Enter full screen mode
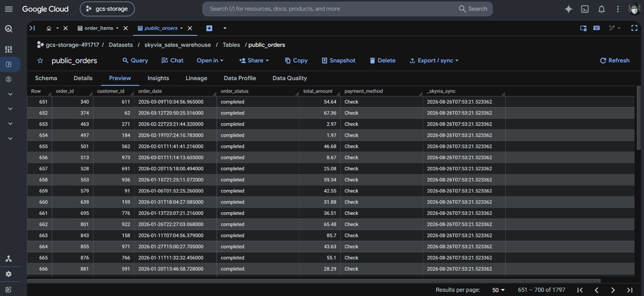644x296 pixels. [x=635, y=28]
